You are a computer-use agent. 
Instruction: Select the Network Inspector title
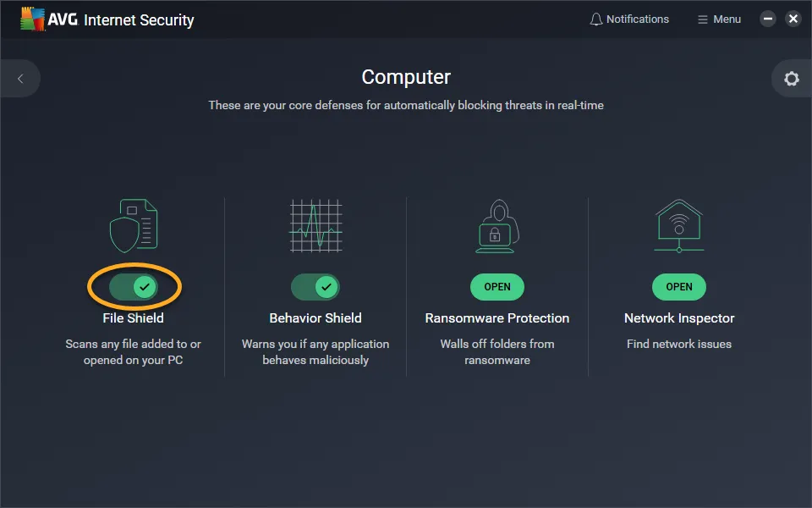[x=679, y=317]
